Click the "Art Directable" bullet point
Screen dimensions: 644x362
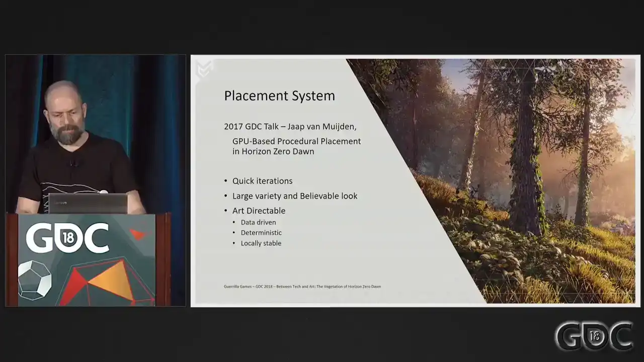click(259, 211)
